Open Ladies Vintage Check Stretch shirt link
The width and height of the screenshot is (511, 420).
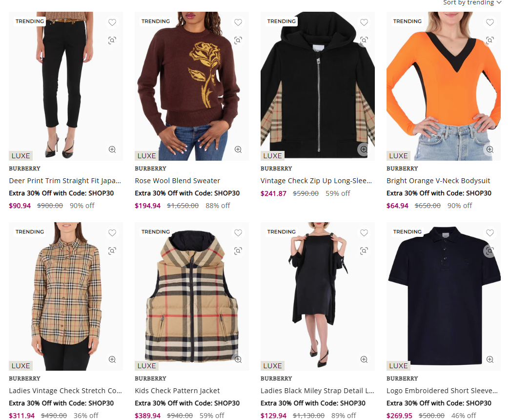65,391
